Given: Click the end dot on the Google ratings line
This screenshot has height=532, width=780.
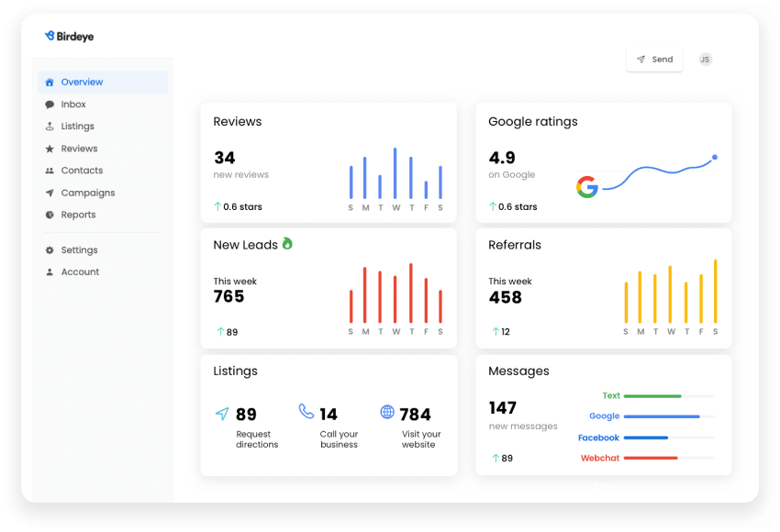Looking at the screenshot, I should (714, 157).
